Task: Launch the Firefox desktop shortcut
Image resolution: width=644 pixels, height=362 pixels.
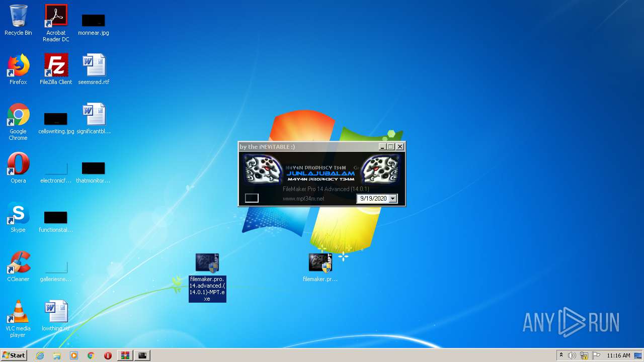Action: [x=18, y=69]
